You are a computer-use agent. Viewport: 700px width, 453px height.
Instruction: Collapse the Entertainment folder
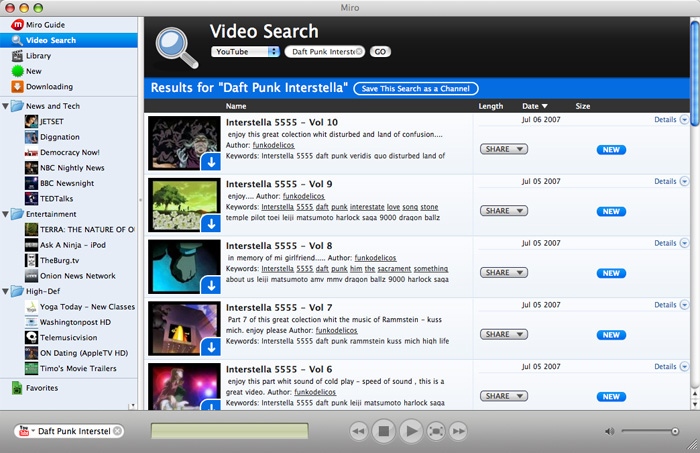click(x=5, y=213)
